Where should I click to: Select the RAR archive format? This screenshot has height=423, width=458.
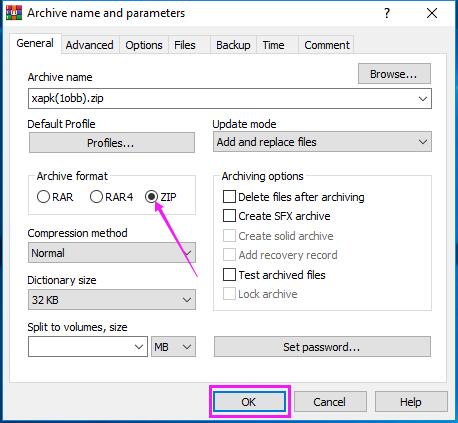(43, 197)
